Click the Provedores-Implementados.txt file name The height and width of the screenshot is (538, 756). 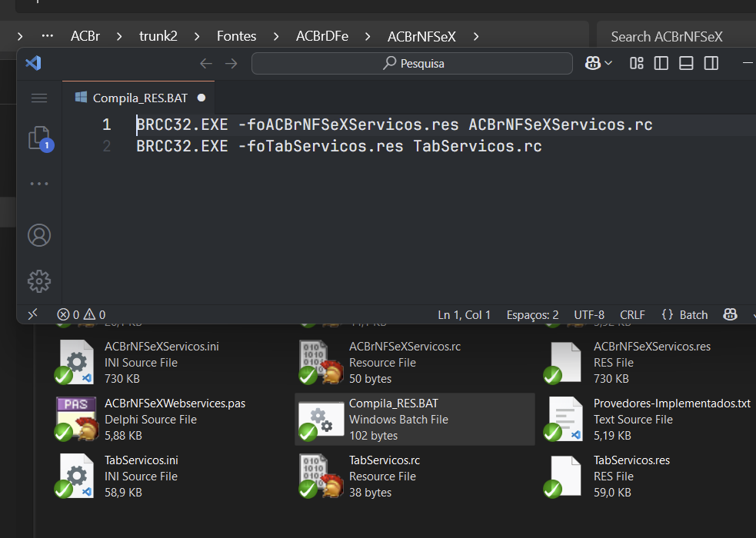point(671,403)
